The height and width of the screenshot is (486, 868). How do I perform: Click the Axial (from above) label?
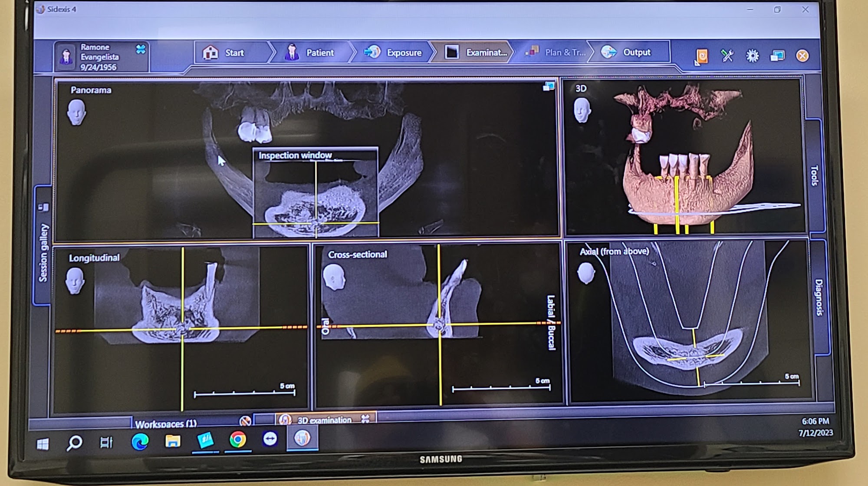coord(615,251)
